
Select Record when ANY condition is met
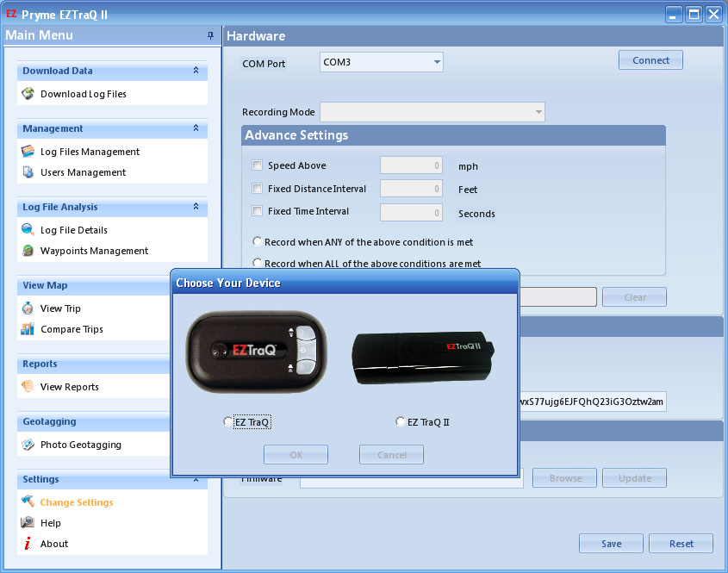tap(258, 241)
